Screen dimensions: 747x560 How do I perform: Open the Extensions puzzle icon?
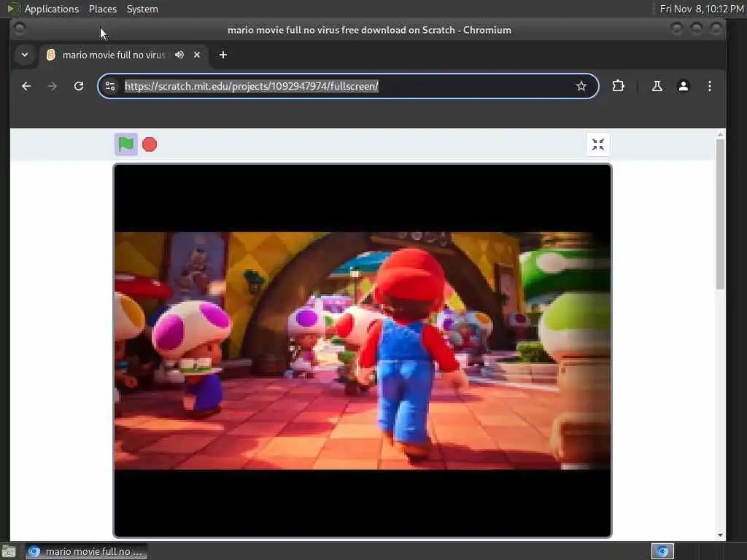click(618, 86)
